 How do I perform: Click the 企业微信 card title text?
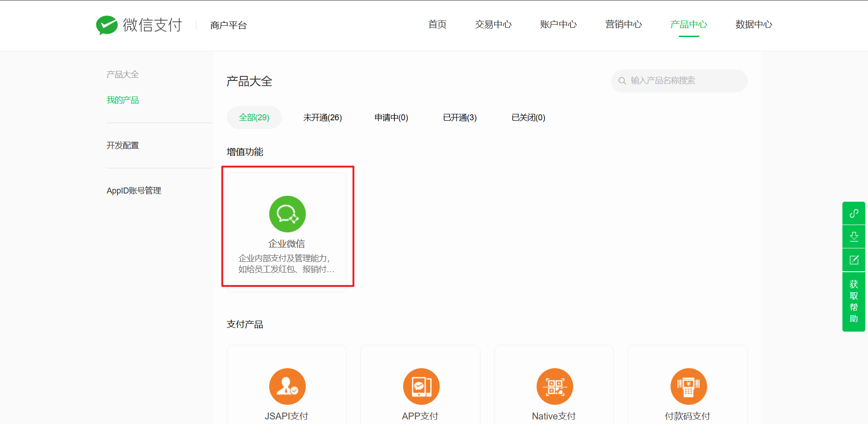point(287,244)
